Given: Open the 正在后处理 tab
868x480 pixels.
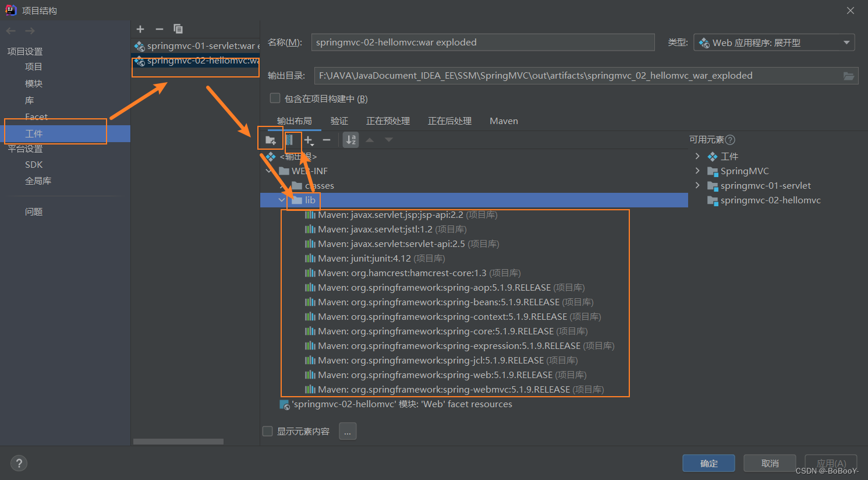Looking at the screenshot, I should click(x=449, y=121).
